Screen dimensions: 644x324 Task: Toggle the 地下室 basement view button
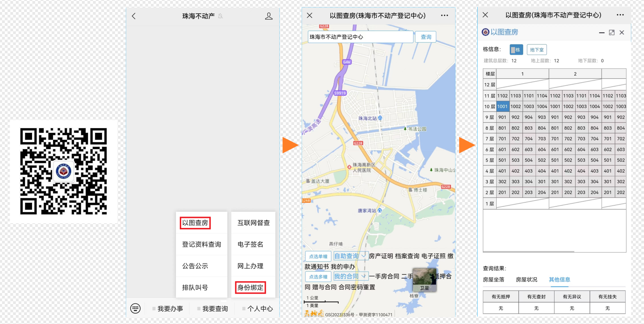(537, 50)
